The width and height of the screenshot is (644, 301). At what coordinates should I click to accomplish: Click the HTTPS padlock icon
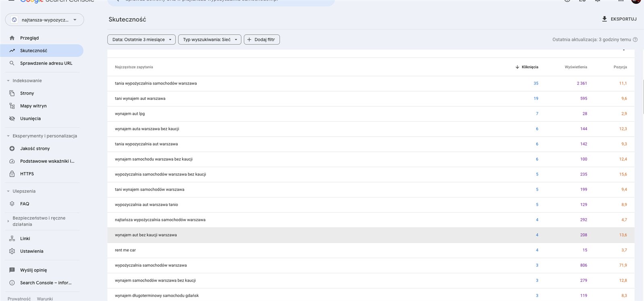(12, 174)
